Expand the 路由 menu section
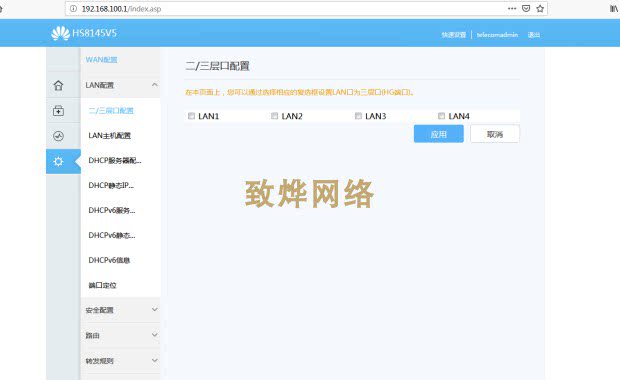620x380 pixels. (121, 335)
